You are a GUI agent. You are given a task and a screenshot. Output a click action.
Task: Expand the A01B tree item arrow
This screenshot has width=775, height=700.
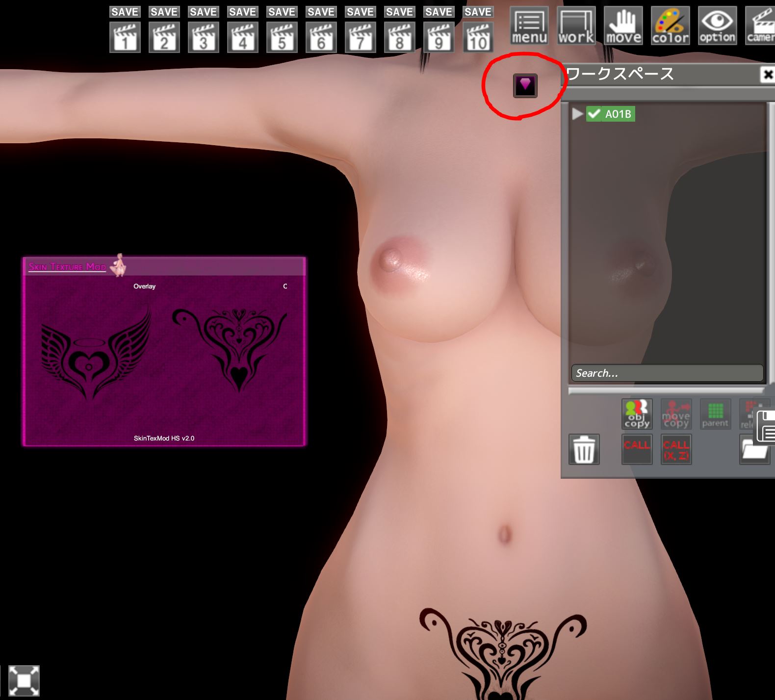[x=577, y=114]
